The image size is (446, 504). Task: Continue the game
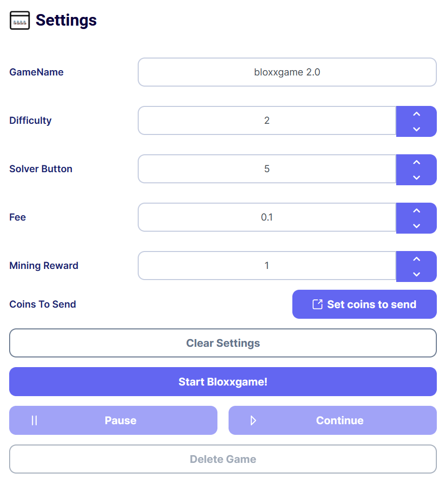(x=332, y=420)
